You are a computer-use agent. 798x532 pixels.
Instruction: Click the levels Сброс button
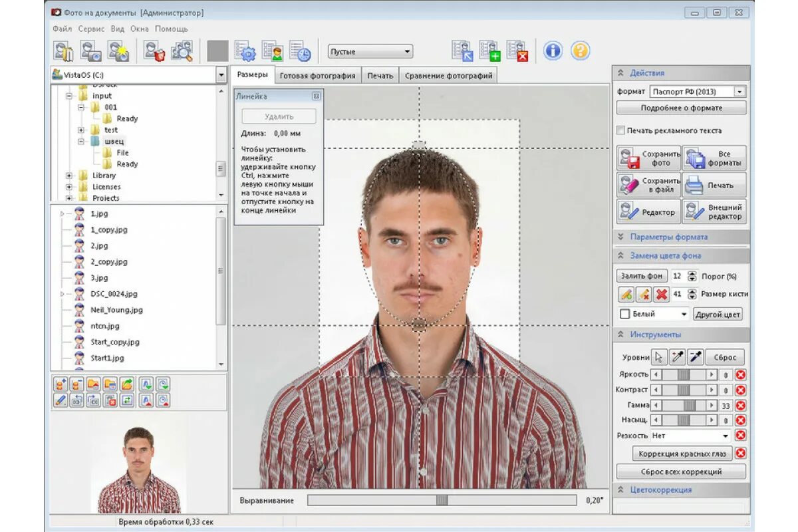[x=726, y=357]
